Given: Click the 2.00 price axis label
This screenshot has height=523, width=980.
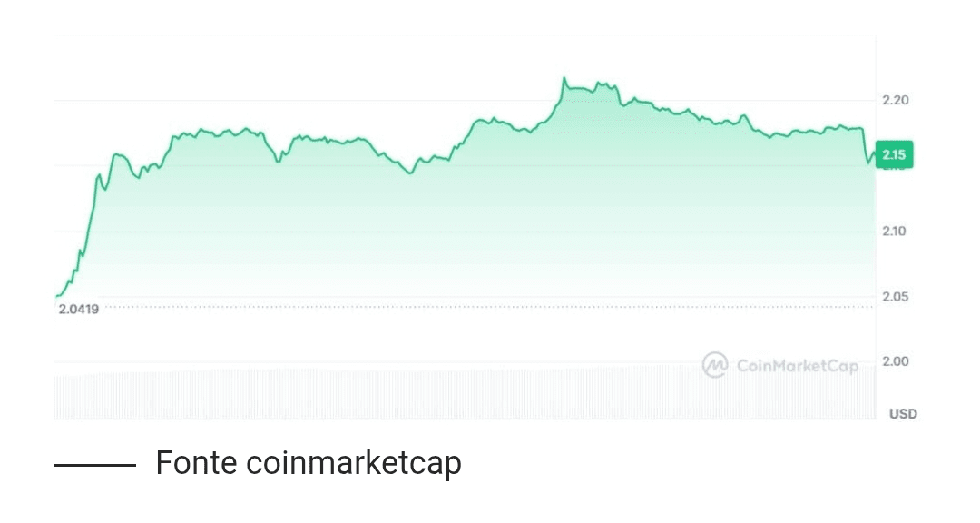Looking at the screenshot, I should click(894, 361).
